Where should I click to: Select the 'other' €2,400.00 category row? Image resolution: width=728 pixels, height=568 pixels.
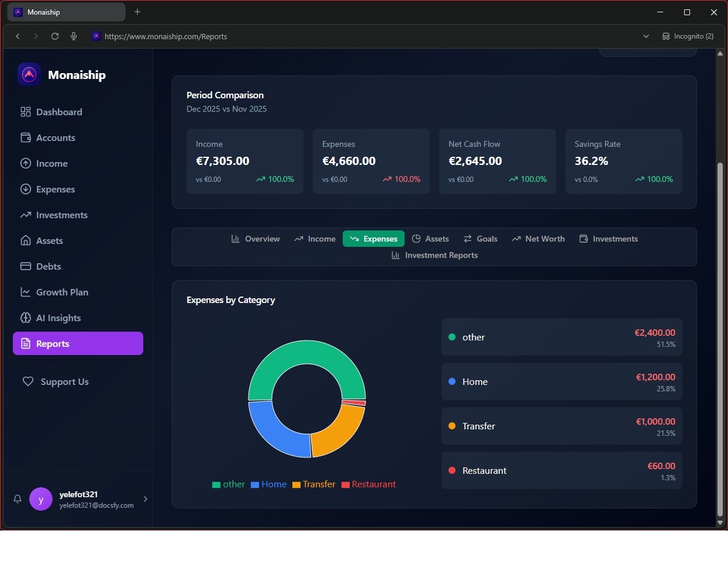[562, 337]
